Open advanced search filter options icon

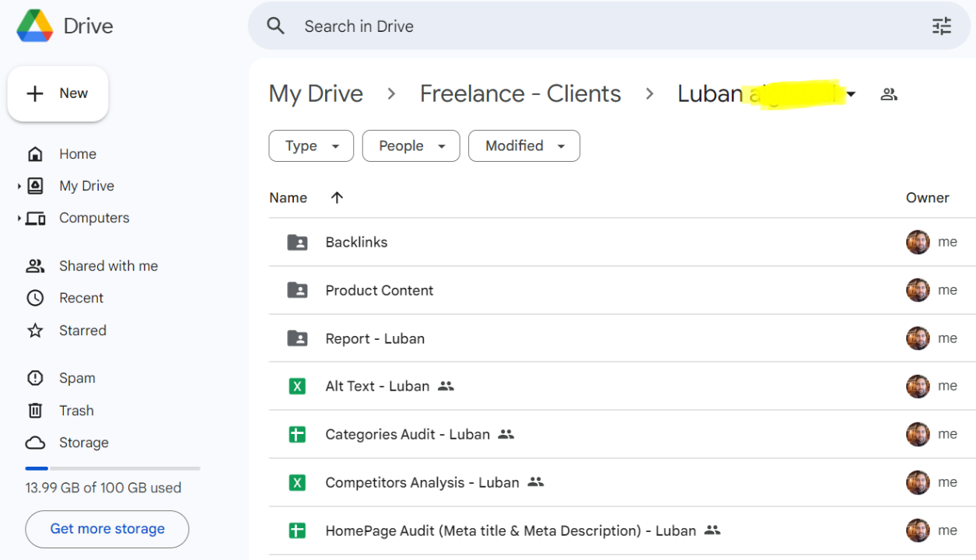(x=942, y=26)
